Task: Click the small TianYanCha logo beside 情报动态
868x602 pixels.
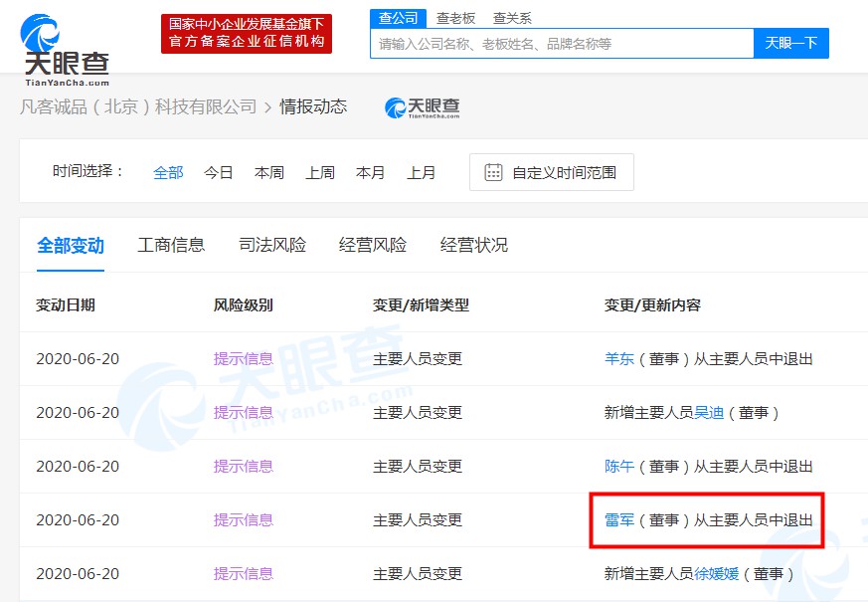Action: click(x=422, y=107)
